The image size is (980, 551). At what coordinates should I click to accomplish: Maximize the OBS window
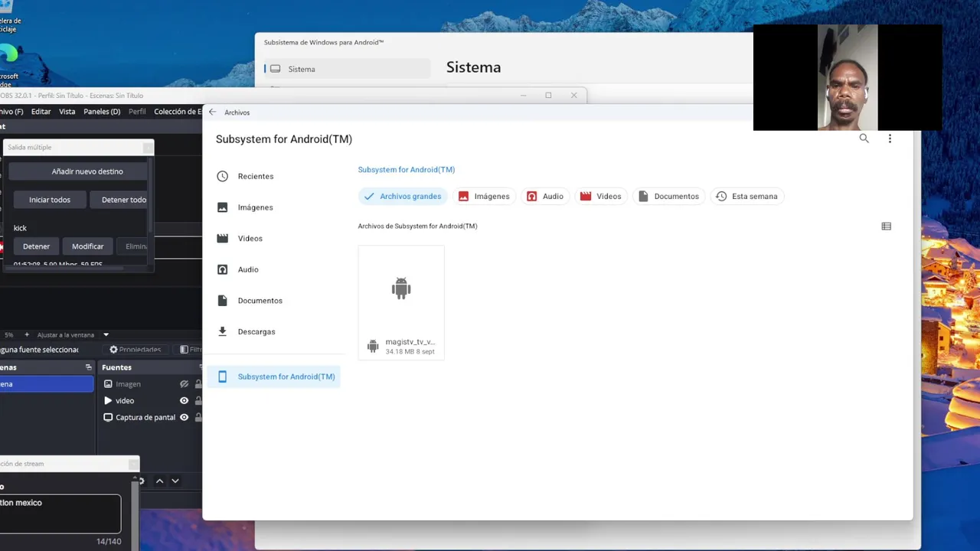tap(548, 95)
